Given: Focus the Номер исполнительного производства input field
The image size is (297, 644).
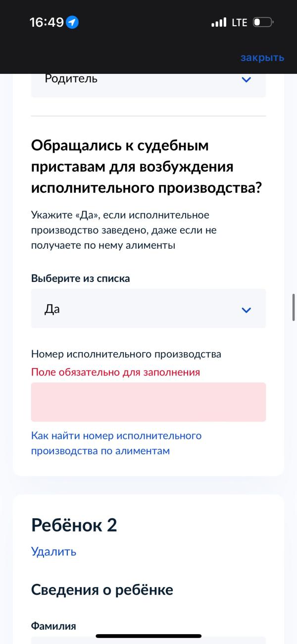Looking at the screenshot, I should tap(148, 402).
